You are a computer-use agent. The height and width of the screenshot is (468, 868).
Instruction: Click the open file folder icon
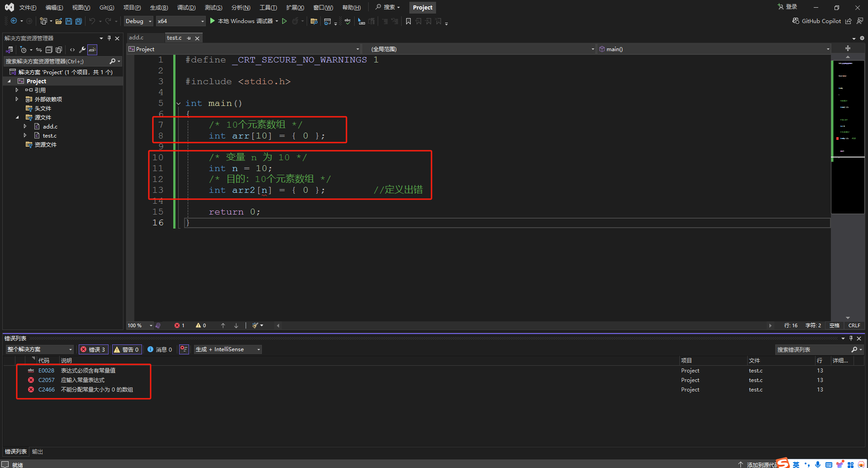click(x=59, y=21)
